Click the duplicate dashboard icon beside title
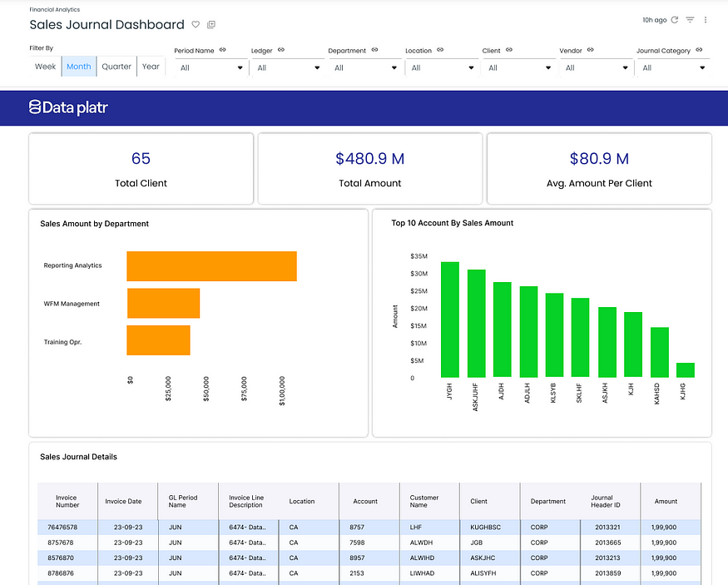 click(x=211, y=25)
